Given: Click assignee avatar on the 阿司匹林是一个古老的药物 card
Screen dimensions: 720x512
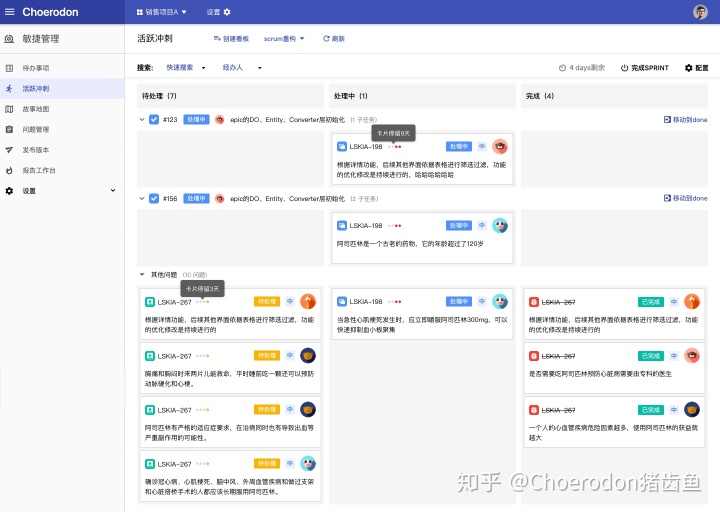Looking at the screenshot, I should pyautogui.click(x=500, y=225).
